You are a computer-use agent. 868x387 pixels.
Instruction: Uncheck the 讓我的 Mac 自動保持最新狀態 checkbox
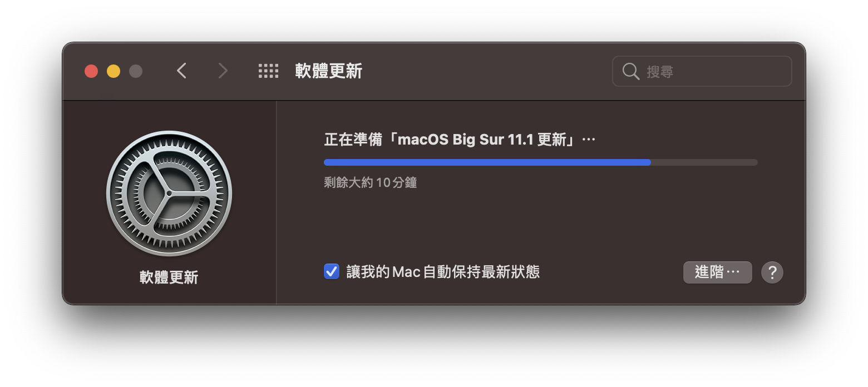332,272
